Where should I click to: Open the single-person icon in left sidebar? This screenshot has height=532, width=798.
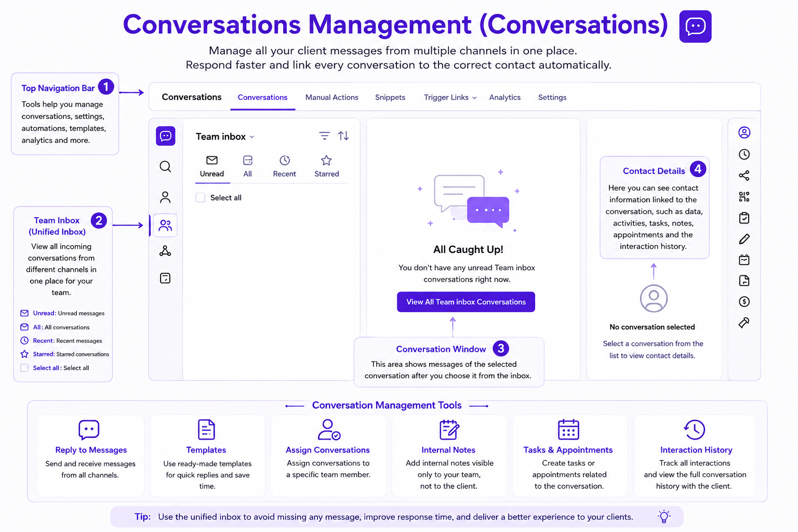[165, 197]
